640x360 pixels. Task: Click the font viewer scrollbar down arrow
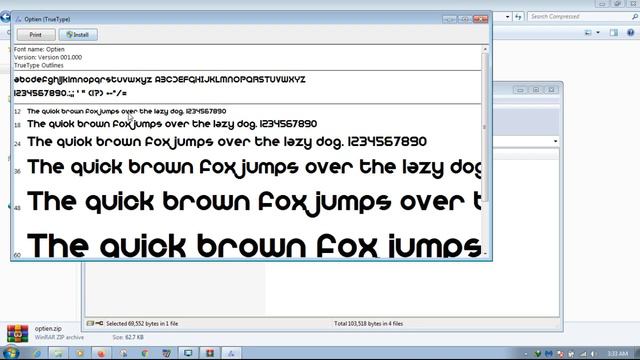485,254
